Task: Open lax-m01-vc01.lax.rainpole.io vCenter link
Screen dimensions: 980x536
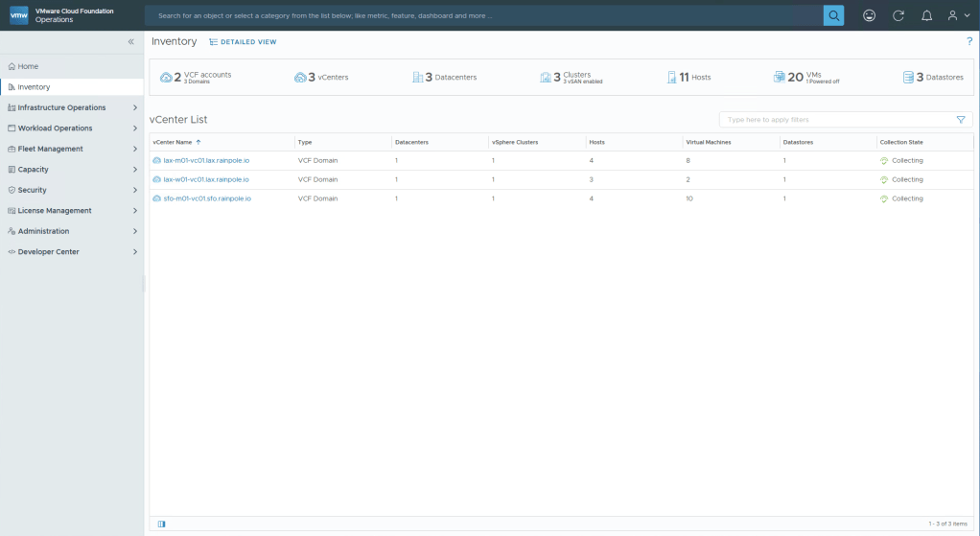Action: click(x=206, y=160)
